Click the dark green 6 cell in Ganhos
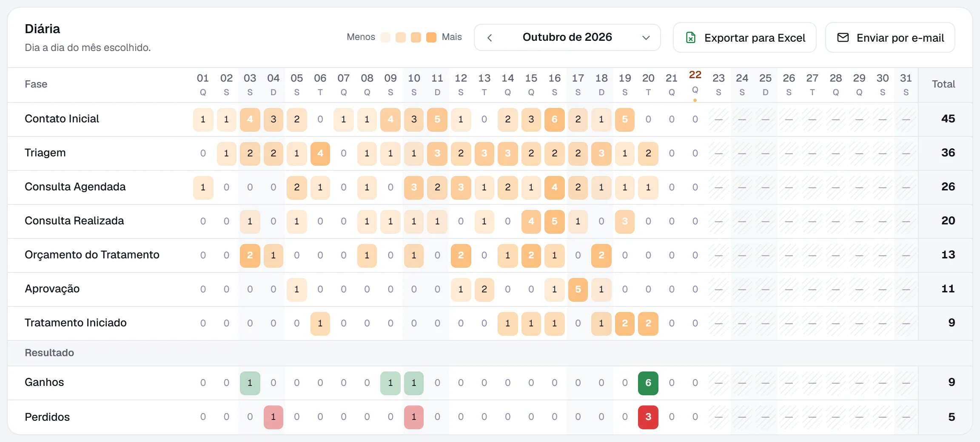The width and height of the screenshot is (980, 442). point(648,383)
